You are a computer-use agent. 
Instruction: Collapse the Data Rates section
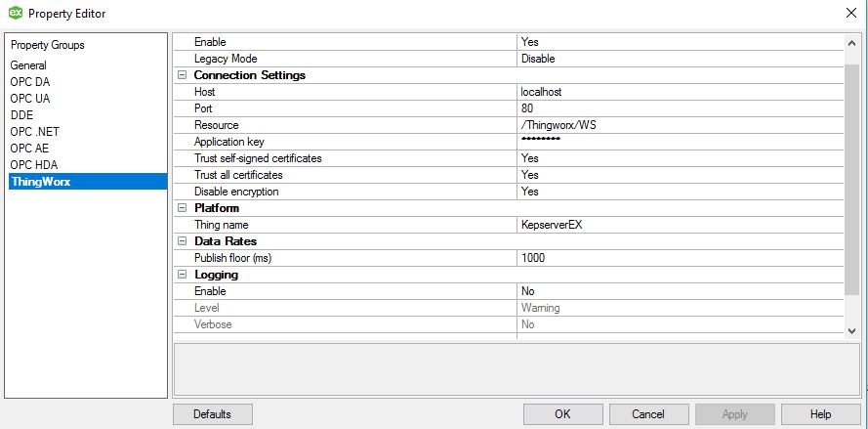point(183,241)
